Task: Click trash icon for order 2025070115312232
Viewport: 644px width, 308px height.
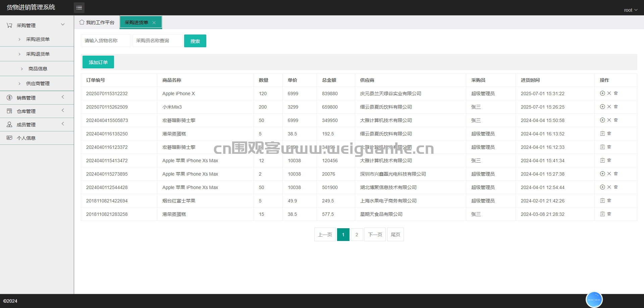Action: click(616, 94)
